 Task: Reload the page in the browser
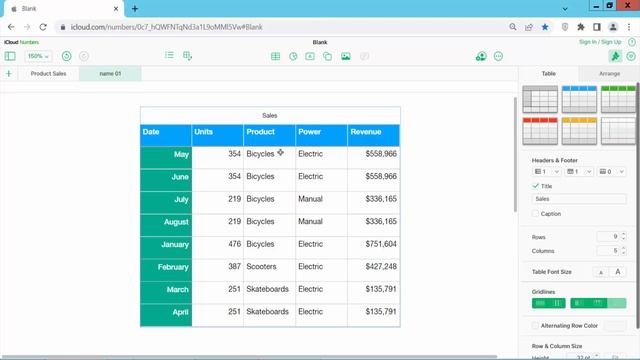(x=43, y=27)
